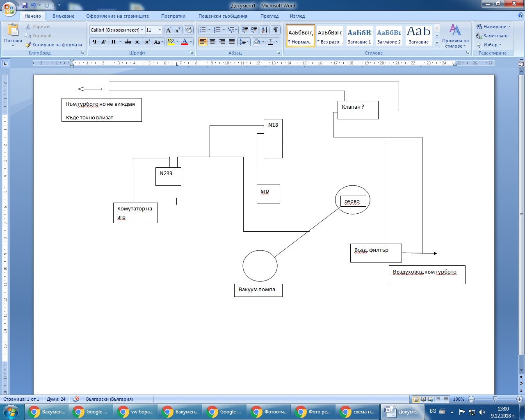
Task: Apply subscript formatting
Action: pos(138,42)
